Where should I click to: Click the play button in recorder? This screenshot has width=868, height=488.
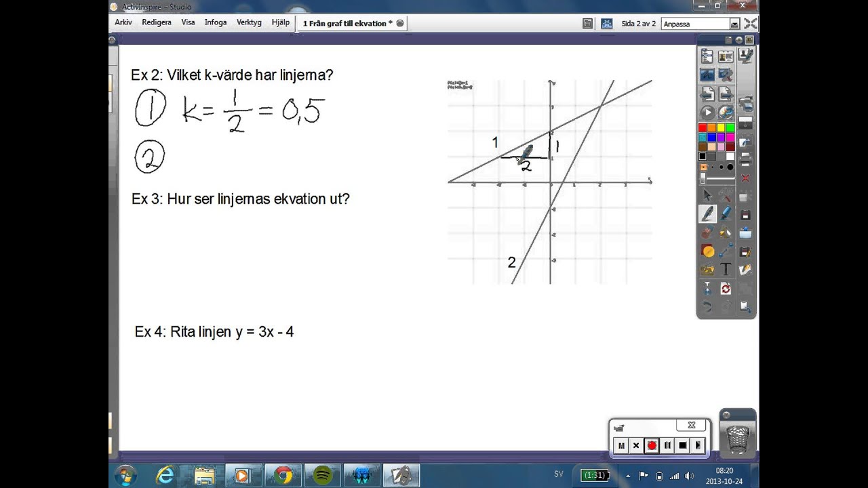coord(698,445)
